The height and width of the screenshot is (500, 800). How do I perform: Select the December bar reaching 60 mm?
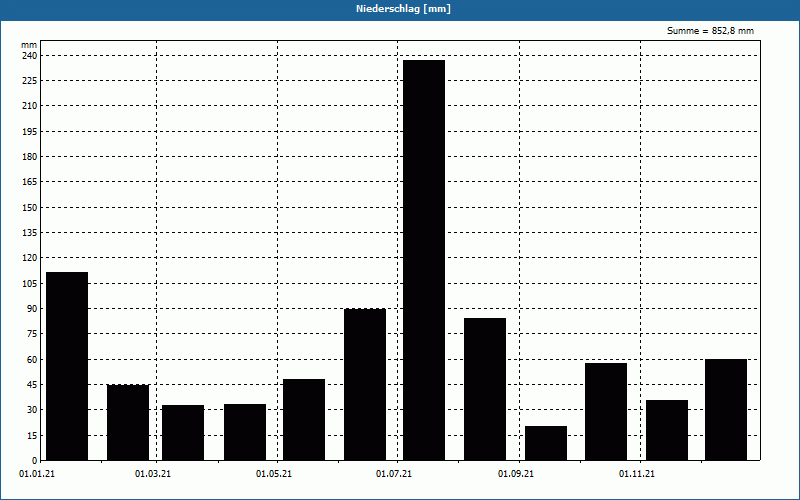pos(726,410)
